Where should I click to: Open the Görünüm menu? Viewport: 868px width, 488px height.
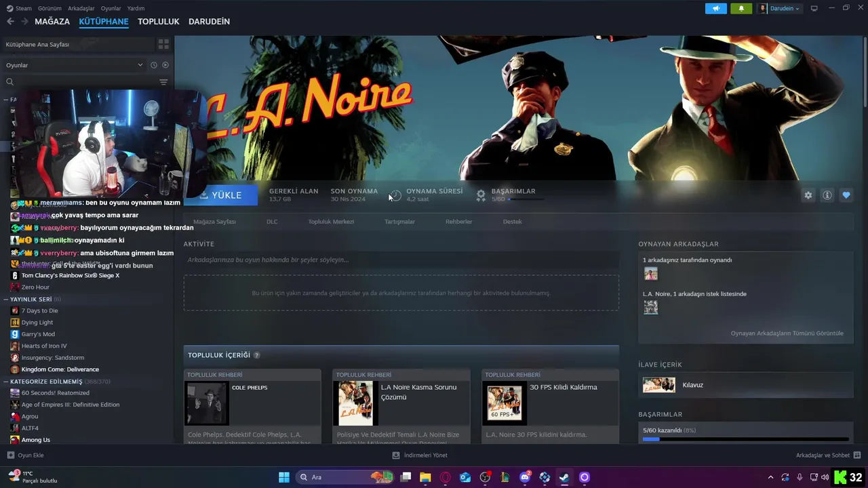click(x=50, y=8)
